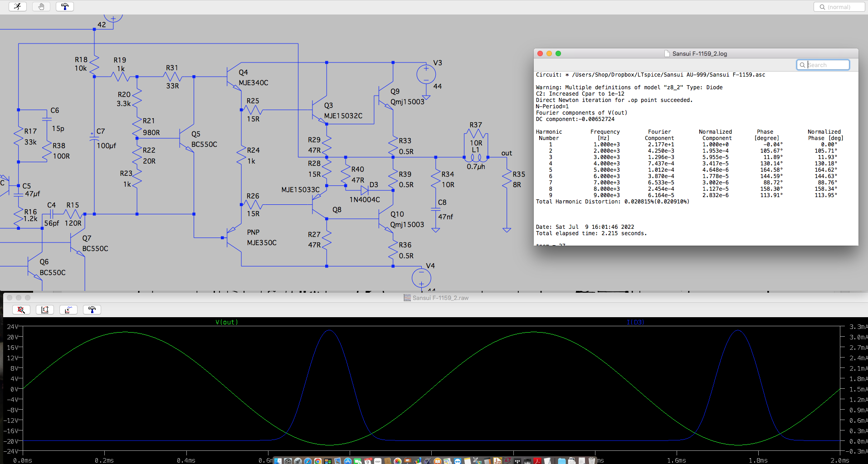Click magnifier icon in log search field

802,65
